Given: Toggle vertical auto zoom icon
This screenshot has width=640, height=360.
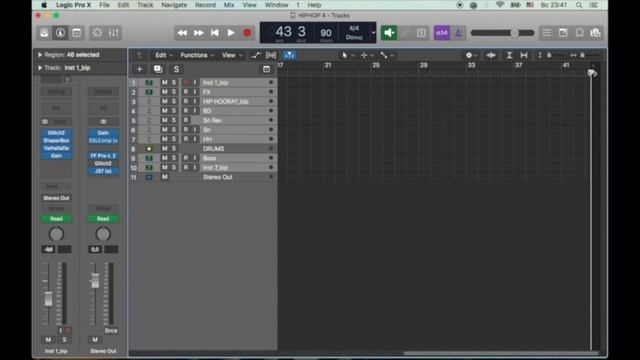Looking at the screenshot, I should point(509,56).
